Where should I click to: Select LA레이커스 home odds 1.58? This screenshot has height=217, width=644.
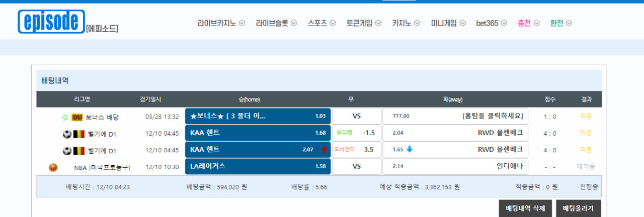click(258, 166)
